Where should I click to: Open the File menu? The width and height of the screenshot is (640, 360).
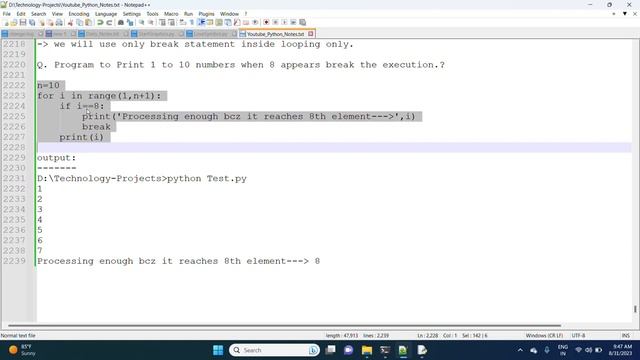(x=7, y=14)
